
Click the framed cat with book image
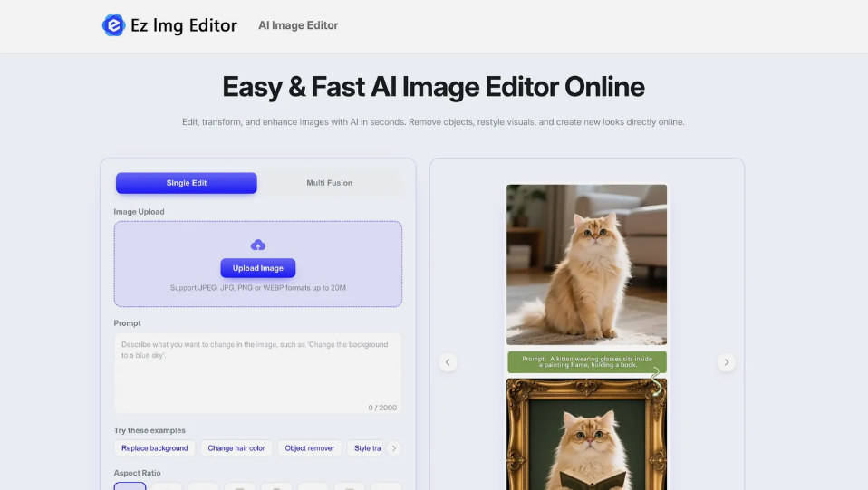click(x=587, y=435)
